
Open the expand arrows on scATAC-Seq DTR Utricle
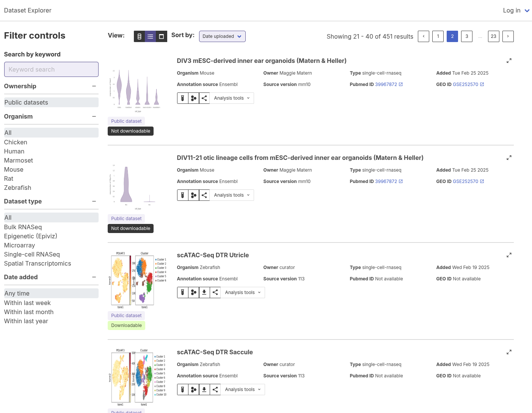pos(509,255)
